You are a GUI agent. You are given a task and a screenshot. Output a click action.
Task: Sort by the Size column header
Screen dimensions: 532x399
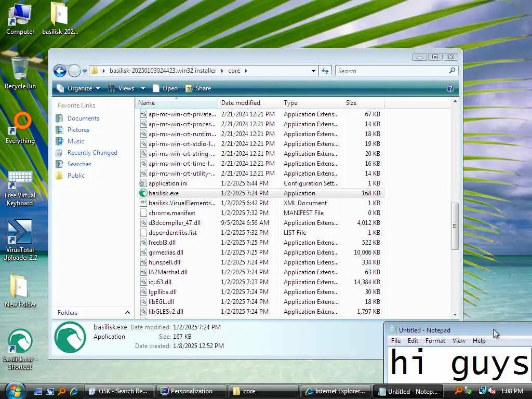363,103
